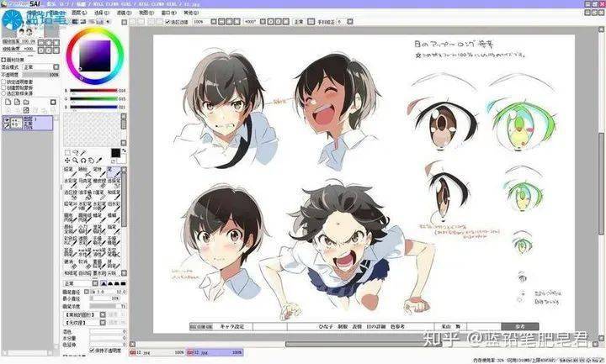606x364 pixels.
Task: Select the magnifier Zoom tool
Action: coord(76,161)
